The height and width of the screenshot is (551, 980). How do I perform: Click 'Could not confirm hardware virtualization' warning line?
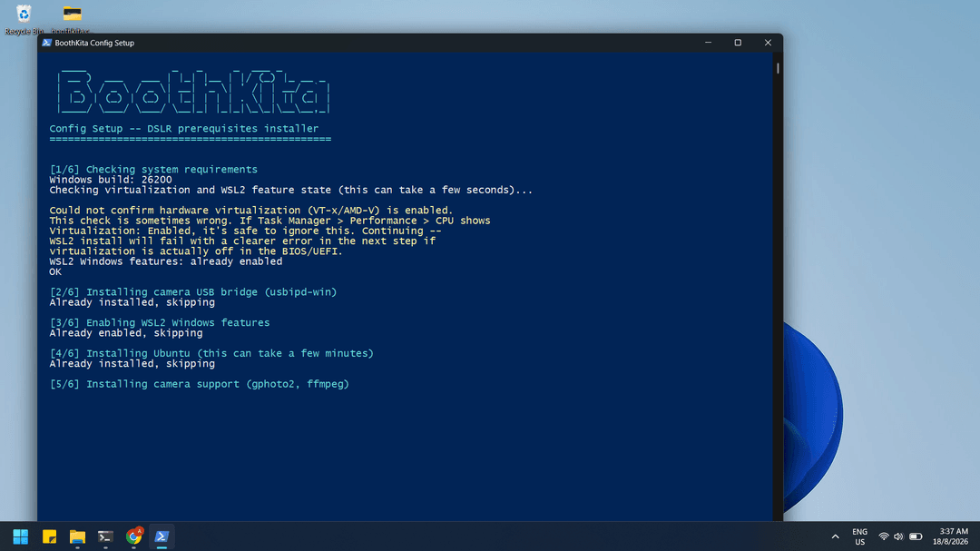251,211
